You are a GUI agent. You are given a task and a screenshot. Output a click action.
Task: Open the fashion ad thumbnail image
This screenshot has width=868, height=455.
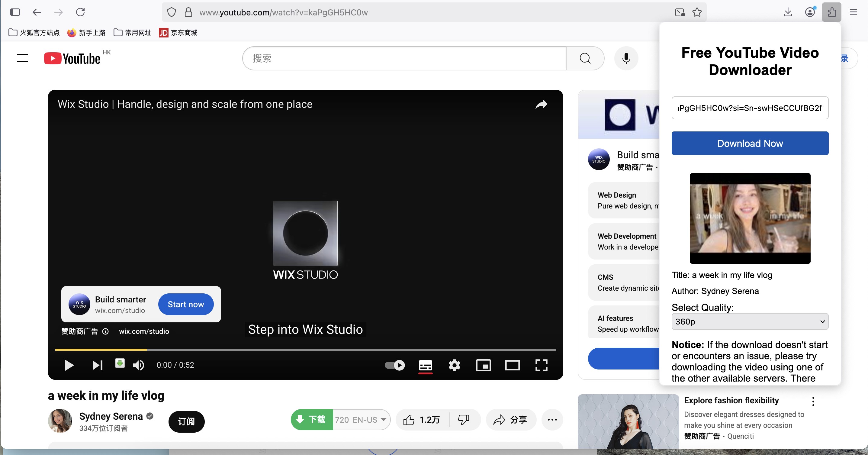(x=628, y=421)
